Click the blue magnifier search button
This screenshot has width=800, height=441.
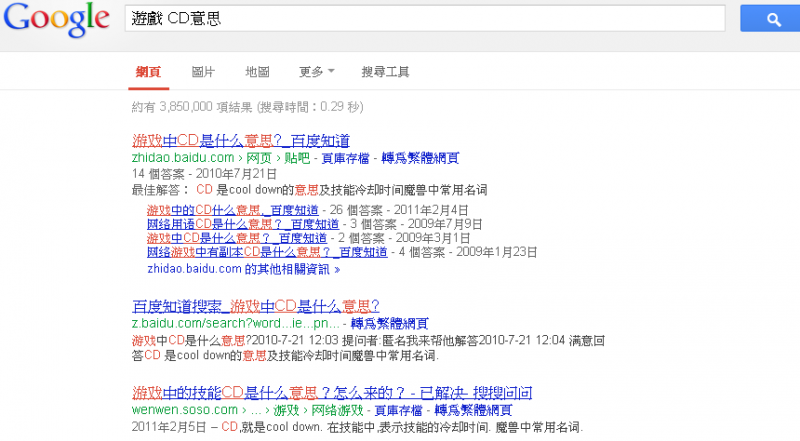(x=773, y=19)
